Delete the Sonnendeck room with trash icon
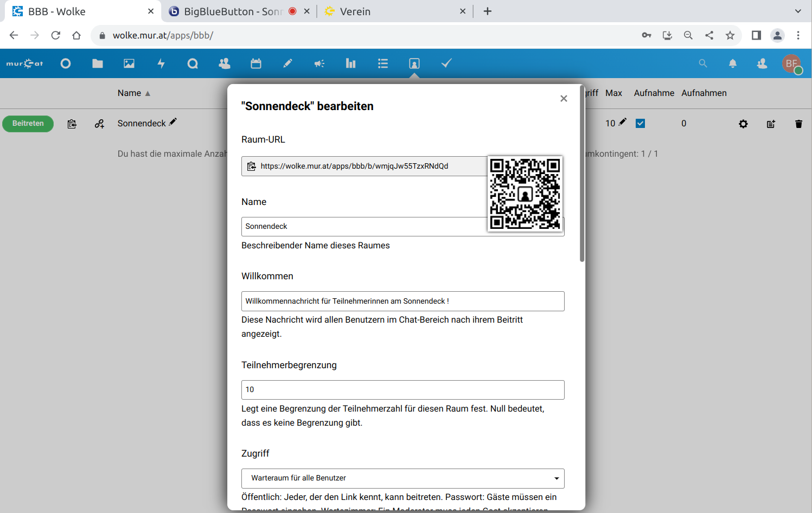 click(x=798, y=124)
